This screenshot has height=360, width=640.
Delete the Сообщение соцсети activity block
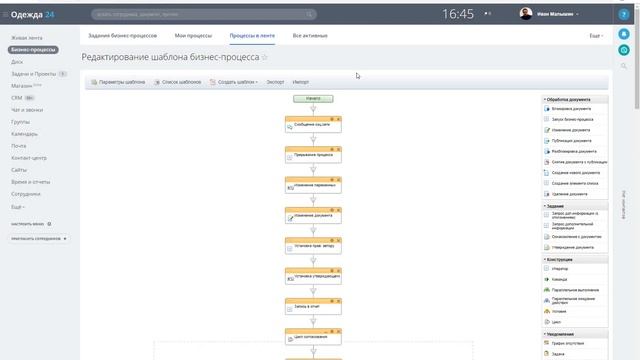338,119
